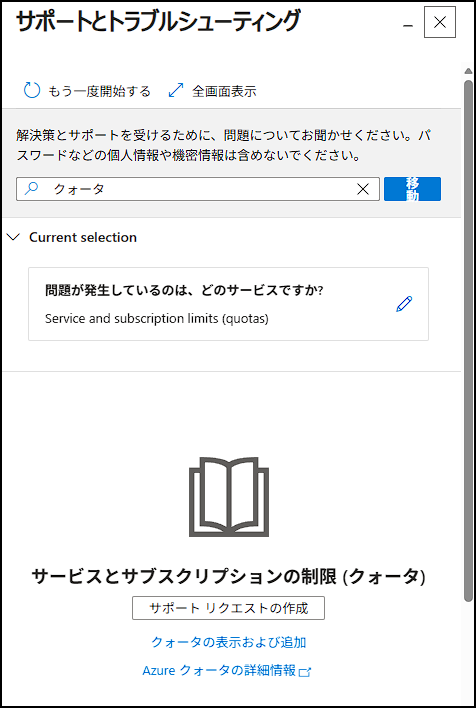The height and width of the screenshot is (708, 476).
Task: Click もう一度開始する text
Action: pyautogui.click(x=99, y=91)
